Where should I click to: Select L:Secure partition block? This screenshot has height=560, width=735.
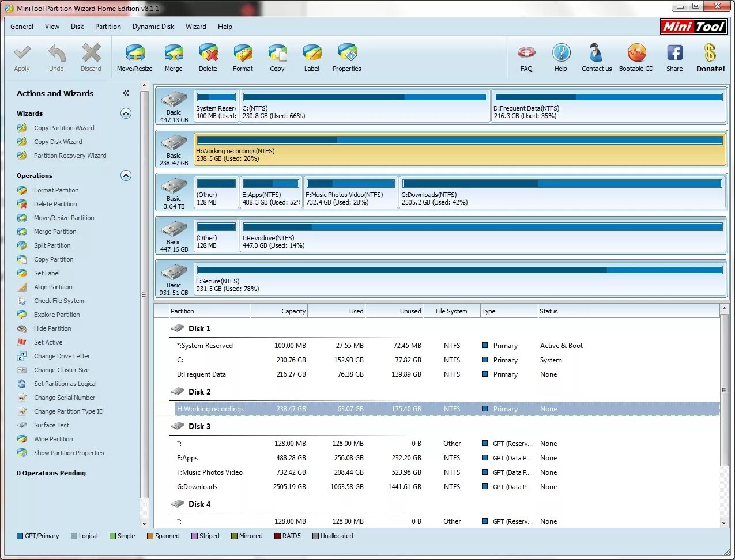click(460, 279)
